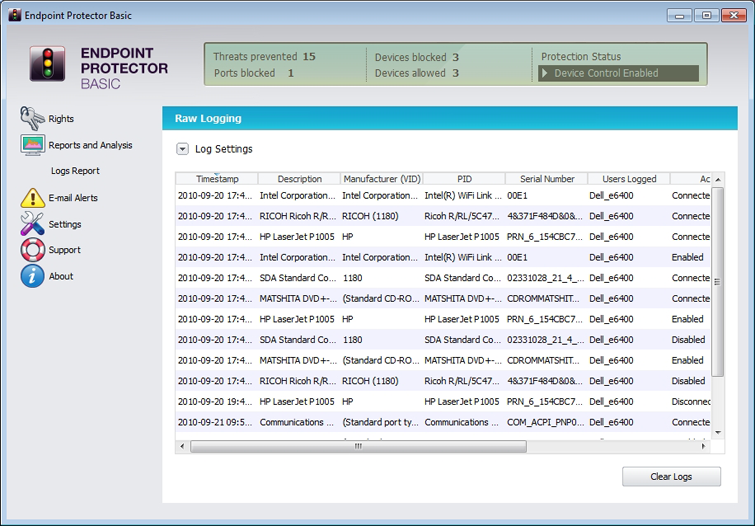Open the Settings section
The width and height of the screenshot is (755, 526).
(x=65, y=224)
